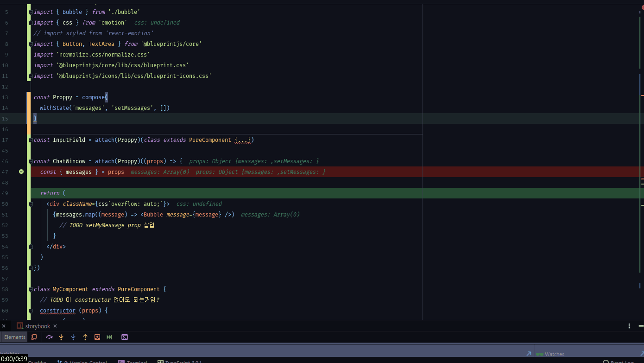Click the glasses icon next to Watches
Image resolution: width=644 pixels, height=363 pixels.
(x=540, y=354)
